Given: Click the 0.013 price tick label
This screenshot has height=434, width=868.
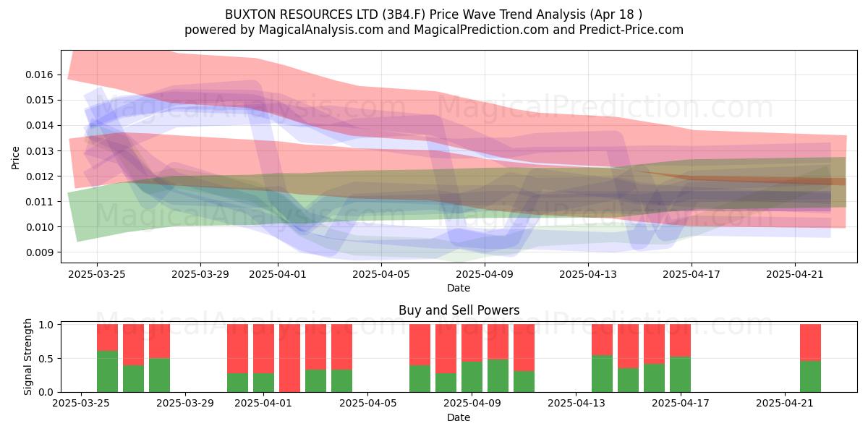Looking at the screenshot, I should click(40, 151).
